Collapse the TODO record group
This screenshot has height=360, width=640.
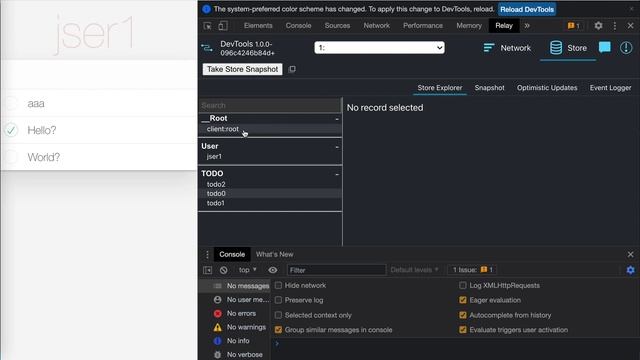click(x=337, y=174)
